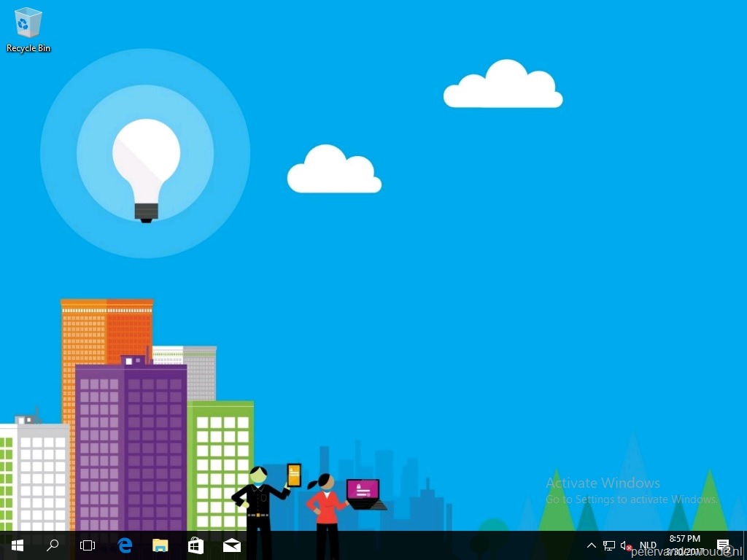The height and width of the screenshot is (560, 747).
Task: Unmute the system volume speaker icon
Action: (625, 545)
